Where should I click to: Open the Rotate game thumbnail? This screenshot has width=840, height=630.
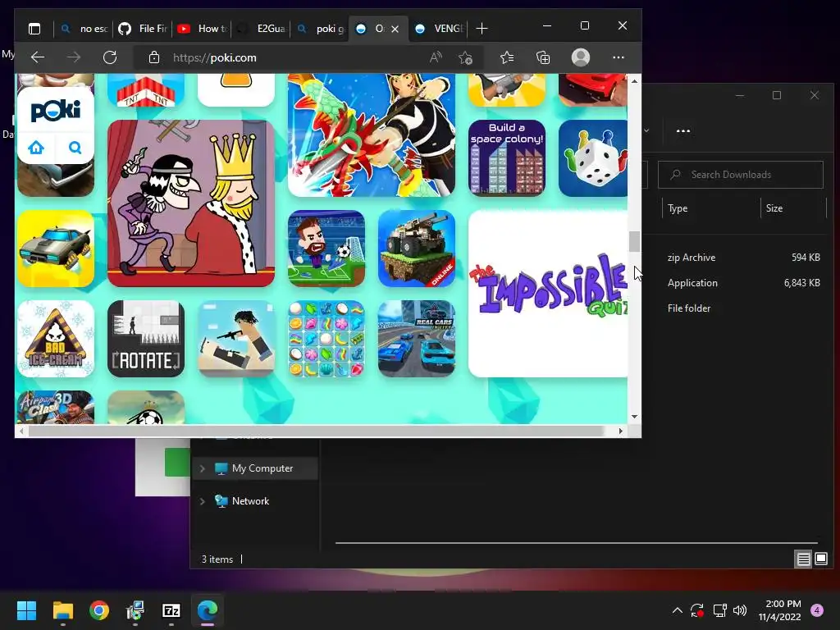tap(146, 339)
